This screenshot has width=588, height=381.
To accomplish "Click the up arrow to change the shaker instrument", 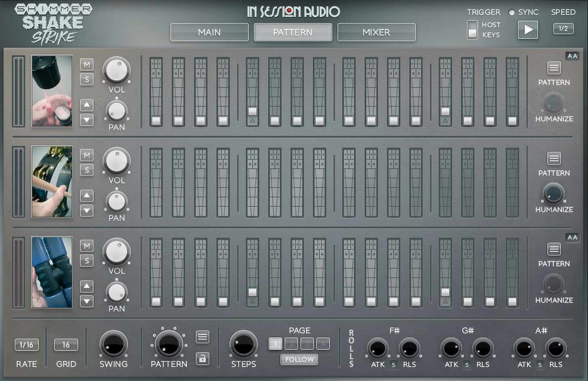I will 87,103.
